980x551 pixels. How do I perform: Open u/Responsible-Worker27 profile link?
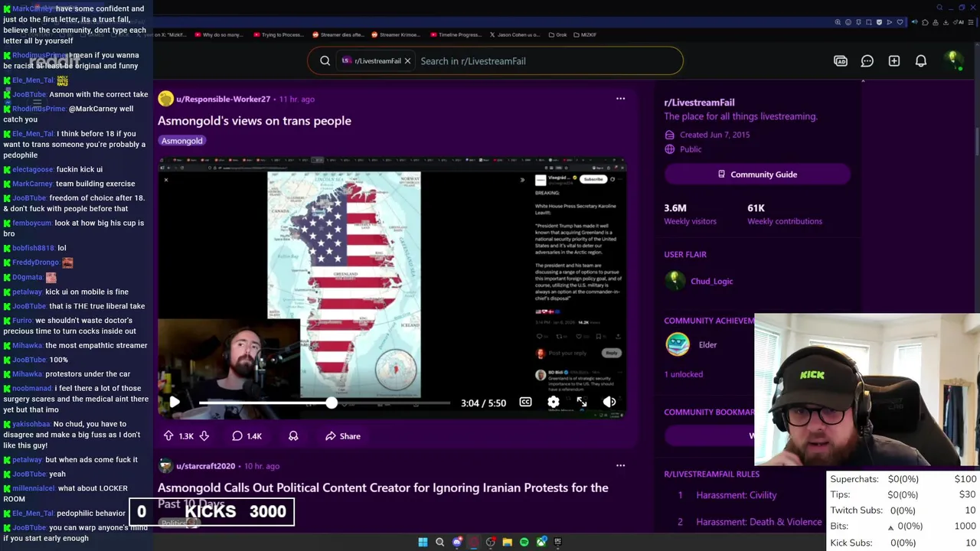224,99
